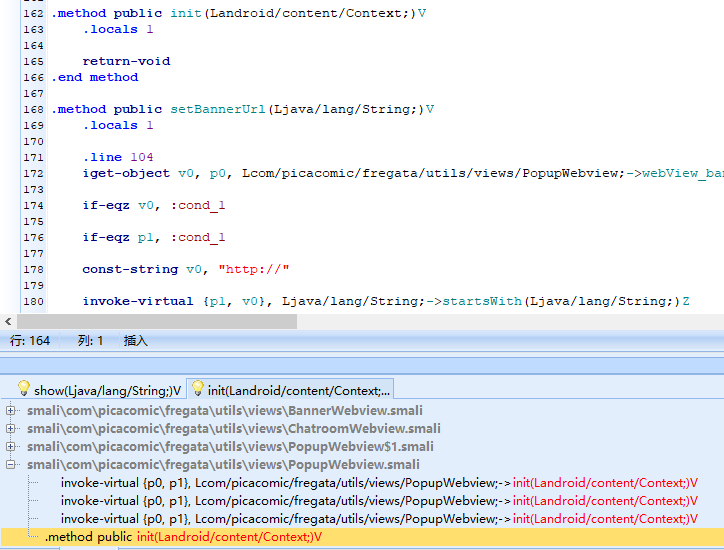Place cursor on return-void line 165
Viewport: 724px width, 550px height.
[x=126, y=61]
